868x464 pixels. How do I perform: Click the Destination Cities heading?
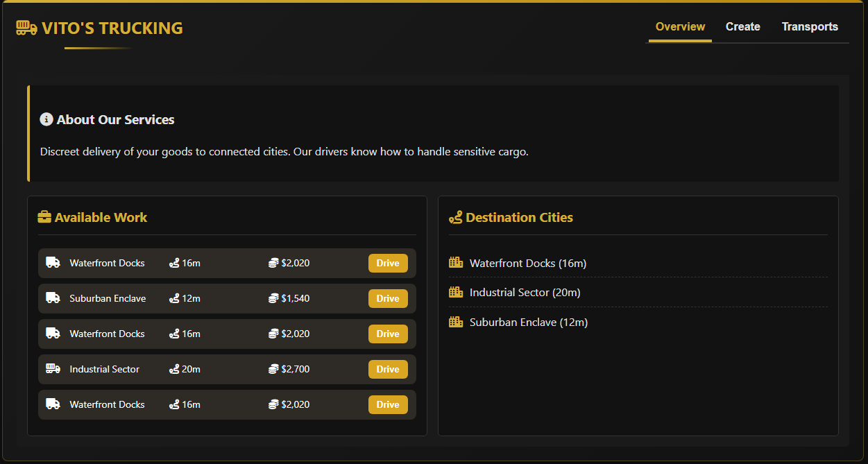pos(519,218)
